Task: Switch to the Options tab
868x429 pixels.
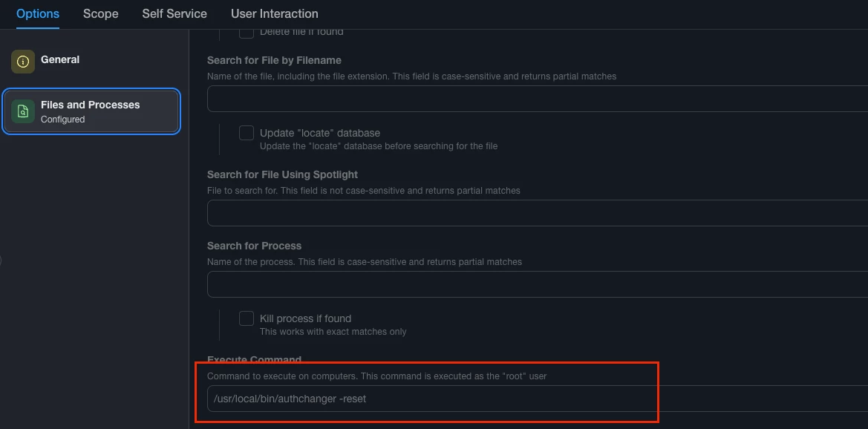Action: click(x=38, y=14)
